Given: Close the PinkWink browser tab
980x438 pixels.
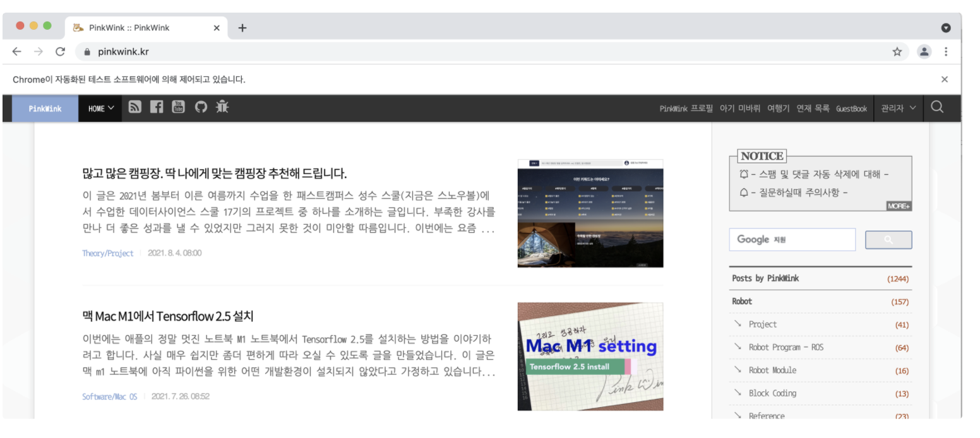Looking at the screenshot, I should tap(217, 28).
